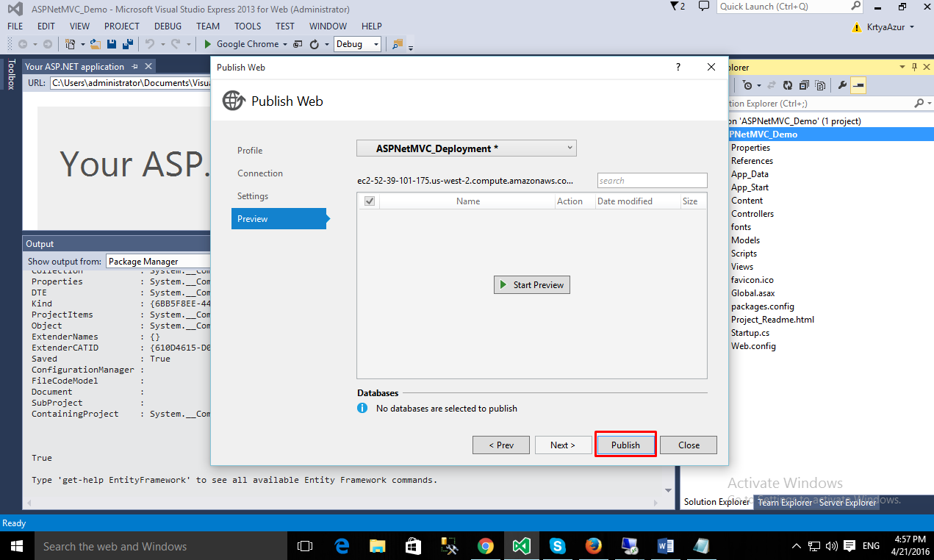Select the Profile step in Publish Web
This screenshot has height=560, width=934.
[250, 151]
